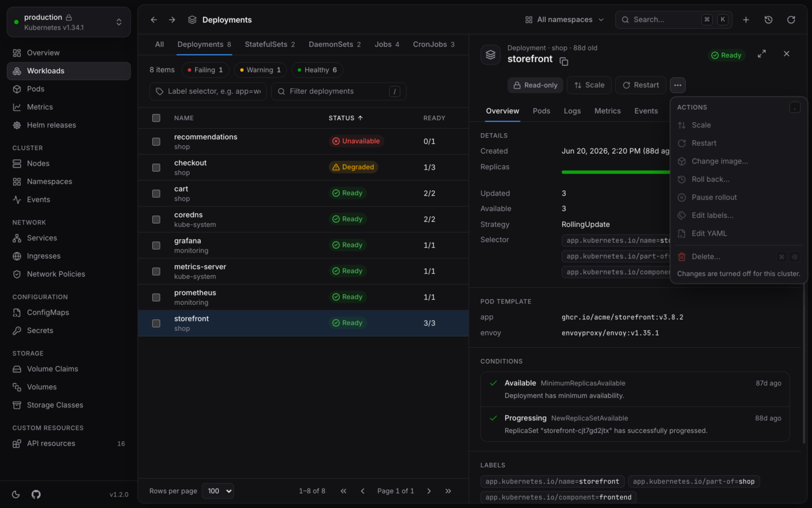Open Secrets in the sidebar
Screen dimensions: 812x508
(69, 331)
